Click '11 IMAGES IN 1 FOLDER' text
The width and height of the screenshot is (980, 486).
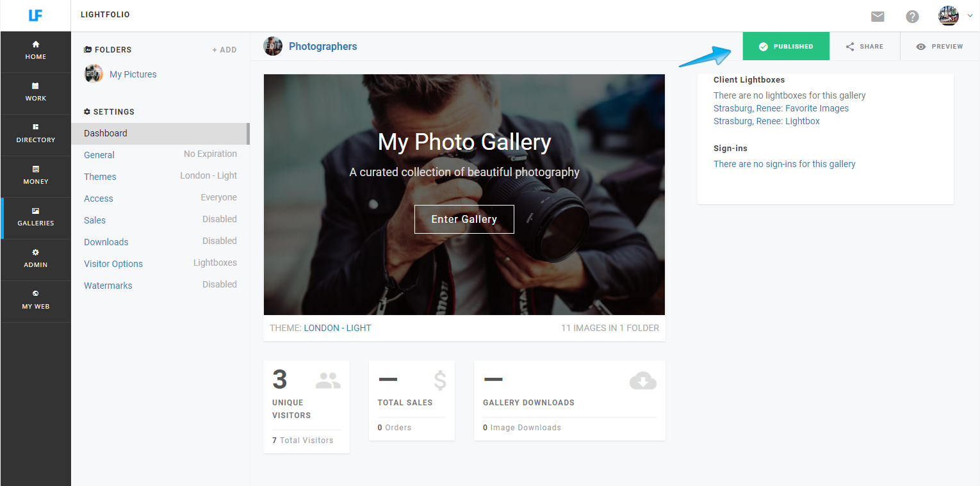coord(610,328)
